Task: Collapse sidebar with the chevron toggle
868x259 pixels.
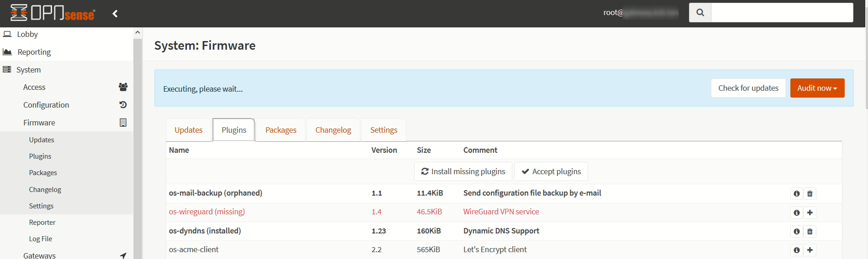Action: pyautogui.click(x=115, y=14)
